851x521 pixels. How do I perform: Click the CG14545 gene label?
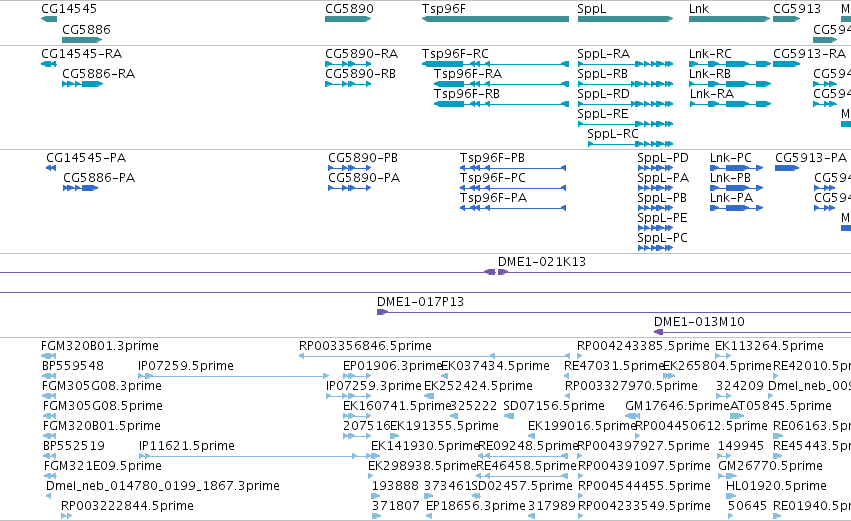click(69, 9)
